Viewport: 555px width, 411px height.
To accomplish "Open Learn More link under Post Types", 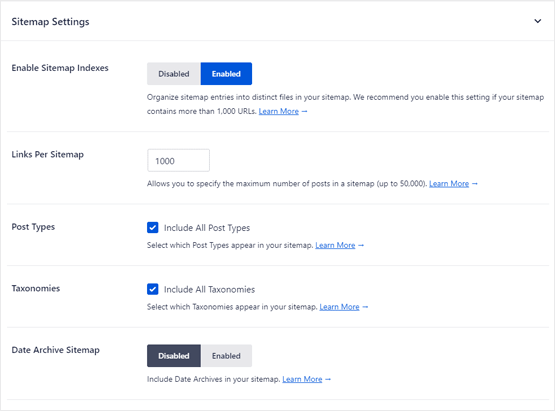I will click(x=335, y=245).
